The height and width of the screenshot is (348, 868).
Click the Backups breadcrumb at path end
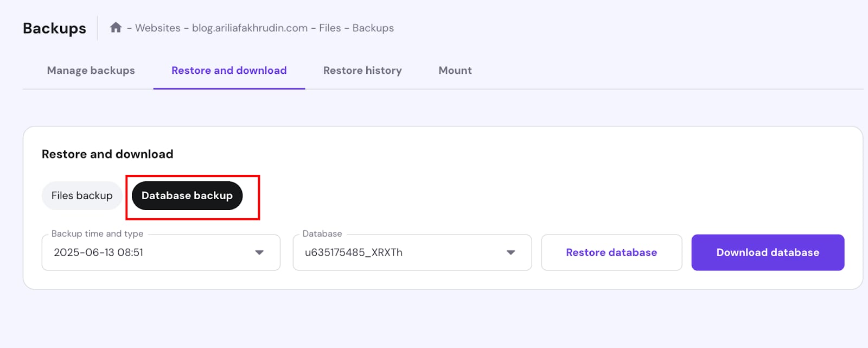click(373, 28)
